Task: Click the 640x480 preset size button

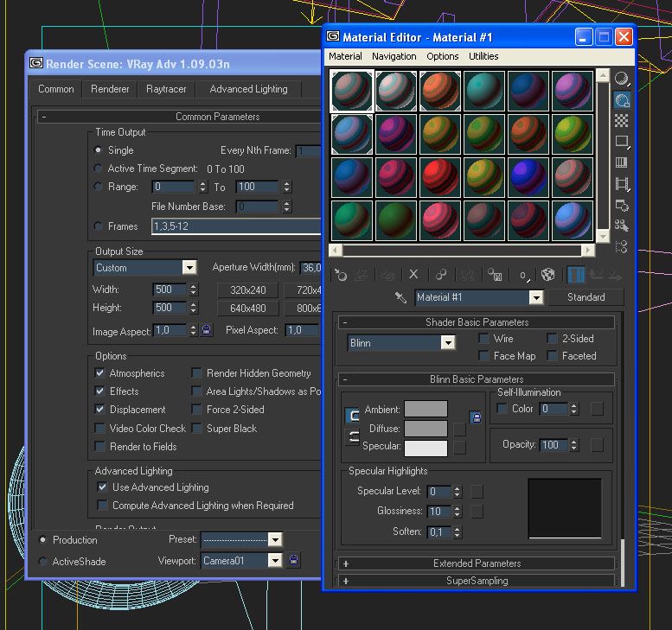Action: 247,308
